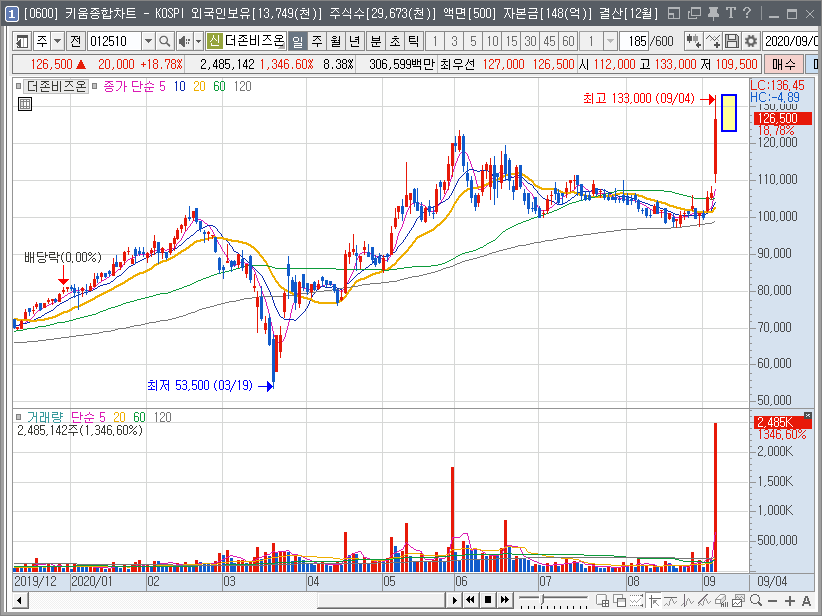The width and height of the screenshot is (822, 616).
Task: Click the dotted-frame chart icon in bottom toolbar
Action: pyautogui.click(x=636, y=600)
